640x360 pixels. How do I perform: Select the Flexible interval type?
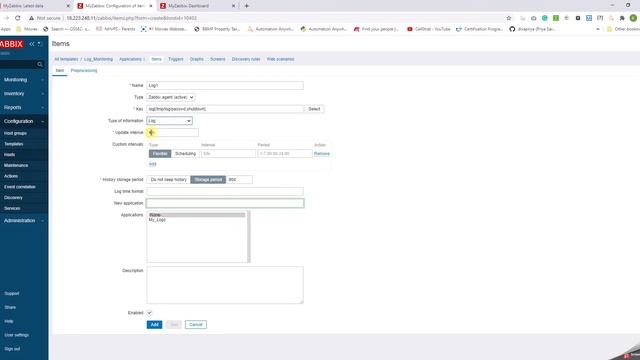[160, 153]
